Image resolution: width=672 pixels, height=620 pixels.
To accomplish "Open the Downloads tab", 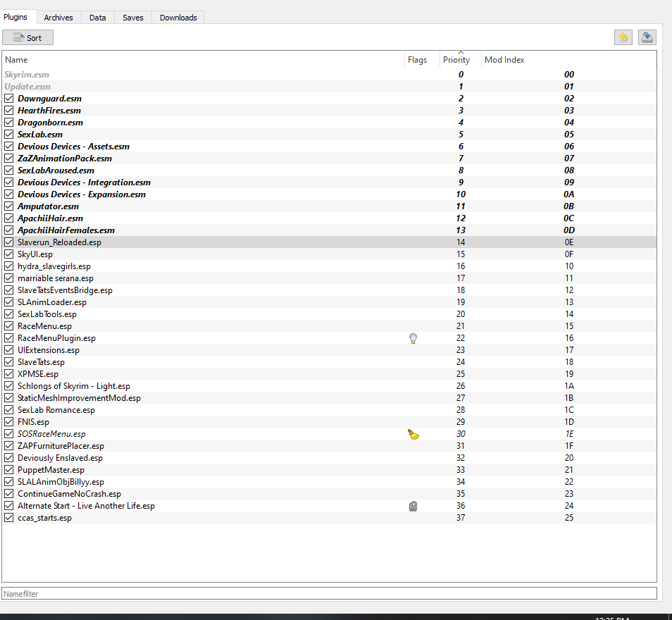I will pos(178,18).
